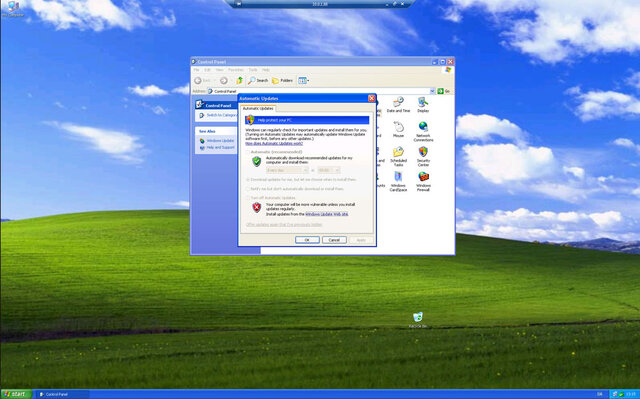Click the red shield warning icon

coord(256,207)
